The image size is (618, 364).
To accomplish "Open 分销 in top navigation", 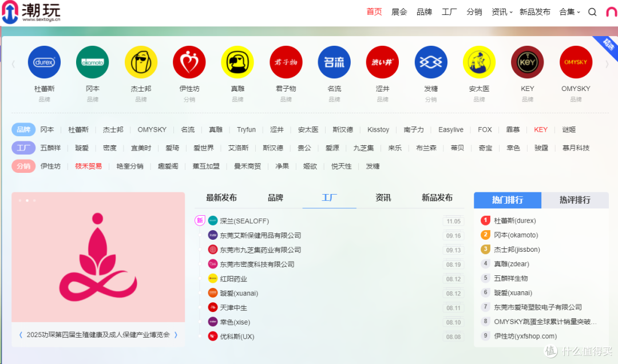I will tap(474, 12).
